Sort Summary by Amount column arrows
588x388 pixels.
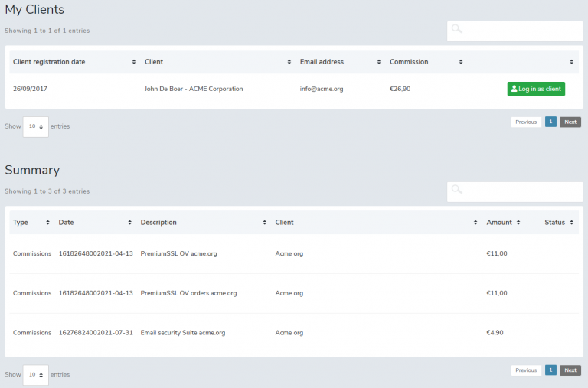click(518, 222)
